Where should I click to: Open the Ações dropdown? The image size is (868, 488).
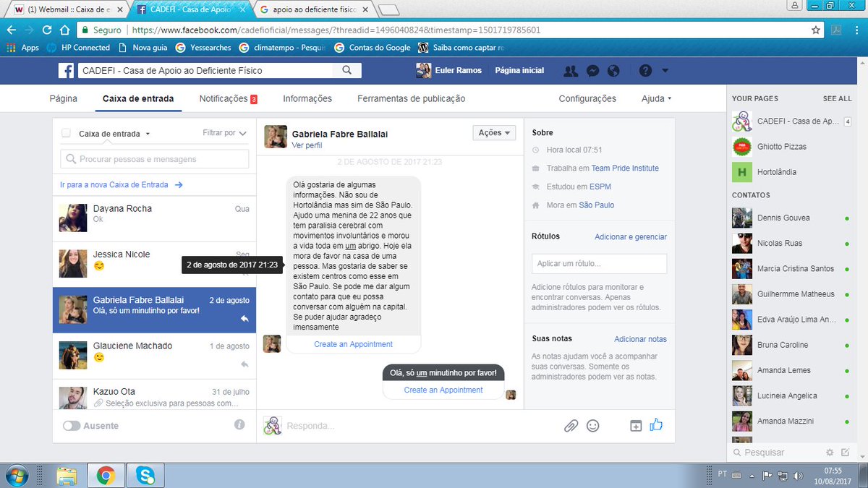point(494,132)
